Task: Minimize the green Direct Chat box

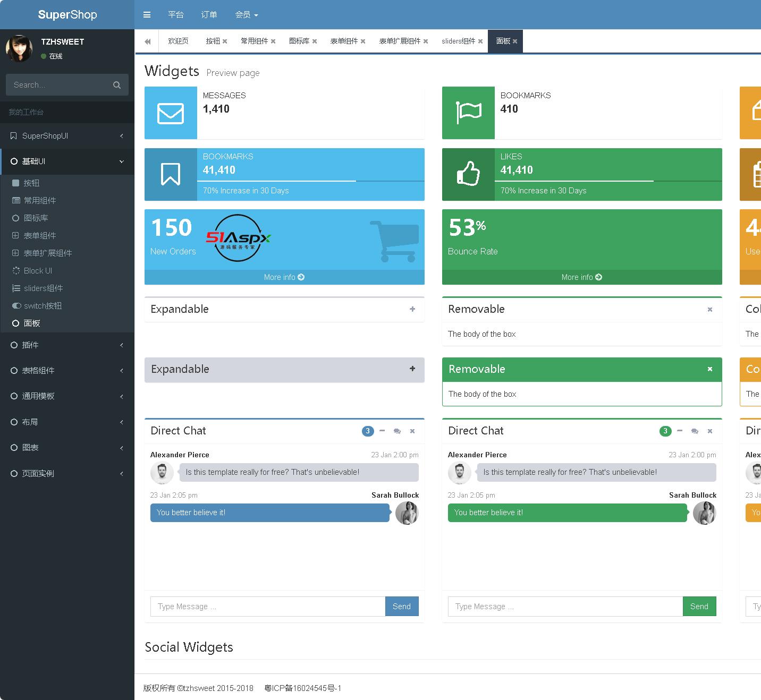Action: [680, 431]
